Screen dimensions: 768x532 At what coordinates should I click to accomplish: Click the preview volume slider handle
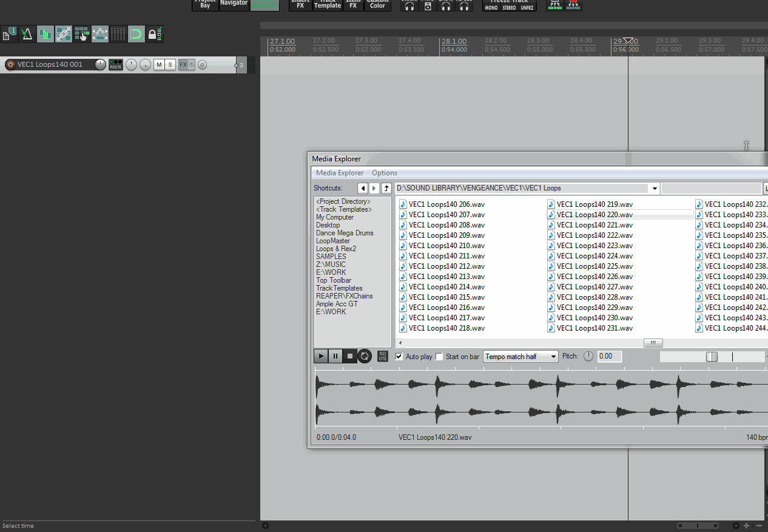point(712,357)
